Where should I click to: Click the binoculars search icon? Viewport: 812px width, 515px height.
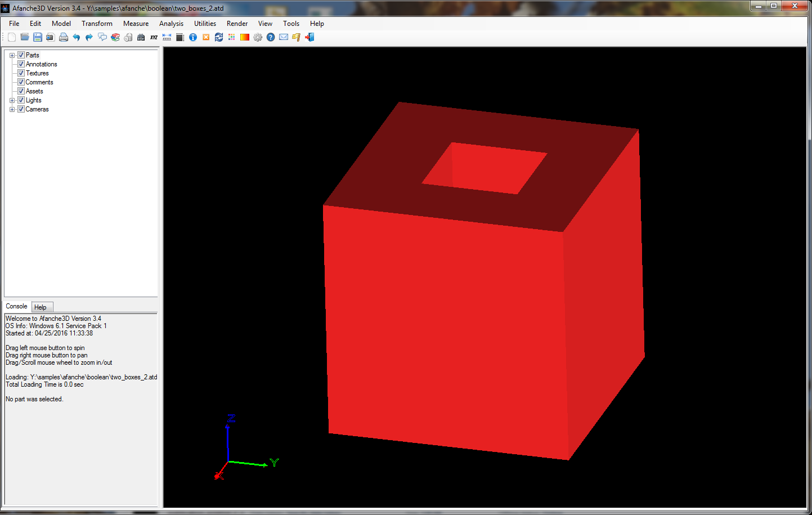coord(141,37)
